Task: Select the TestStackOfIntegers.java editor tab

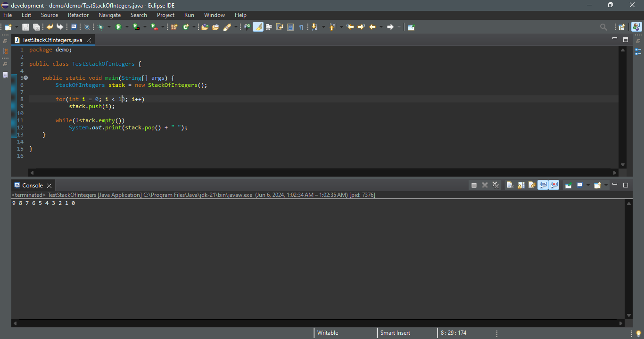Action: (52, 40)
